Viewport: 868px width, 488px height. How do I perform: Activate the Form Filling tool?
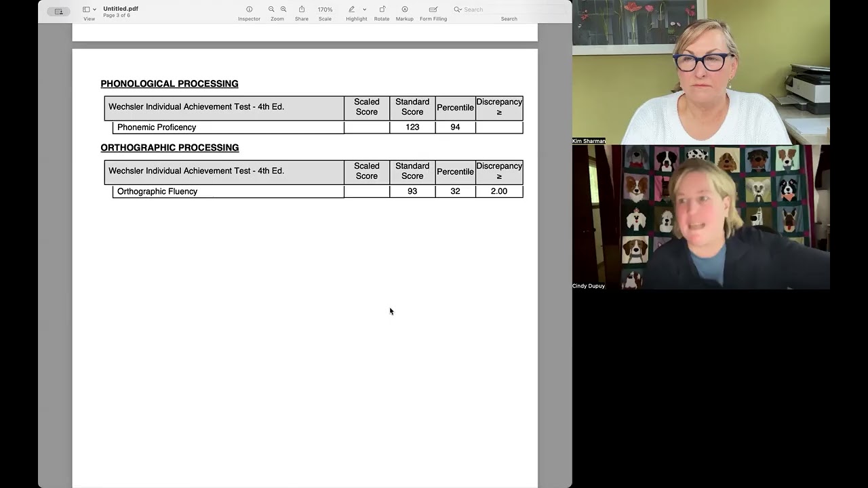(433, 9)
